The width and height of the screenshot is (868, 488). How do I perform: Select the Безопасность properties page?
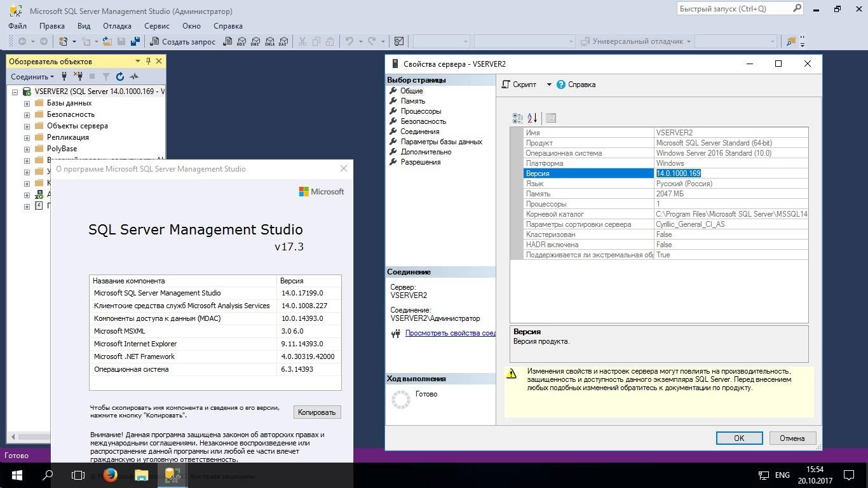[423, 121]
